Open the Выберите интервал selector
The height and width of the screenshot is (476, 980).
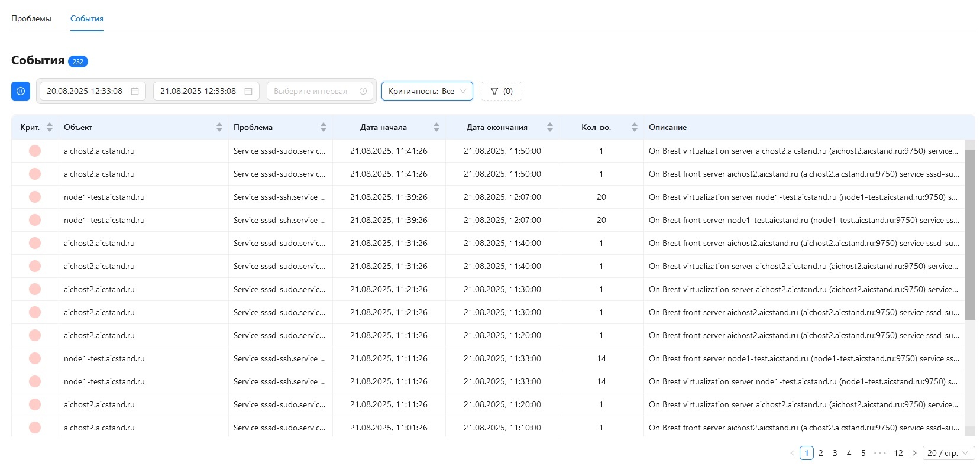click(320, 91)
